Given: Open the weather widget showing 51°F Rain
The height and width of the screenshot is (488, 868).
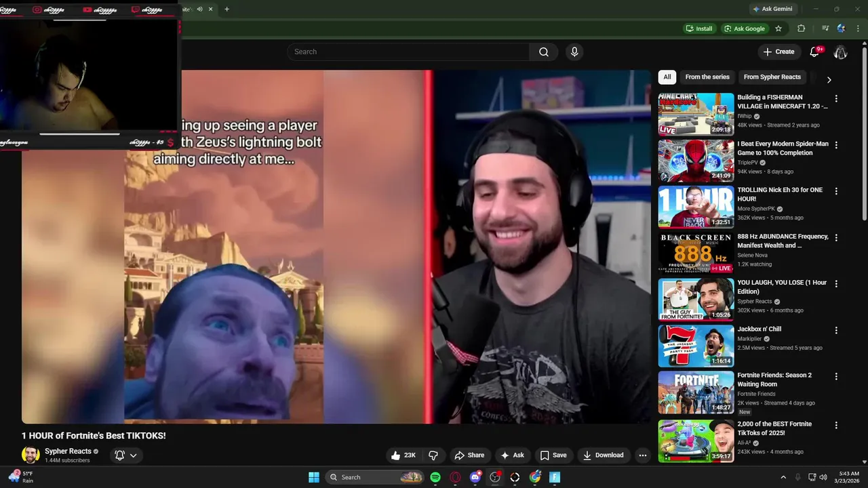Looking at the screenshot, I should click(20, 477).
